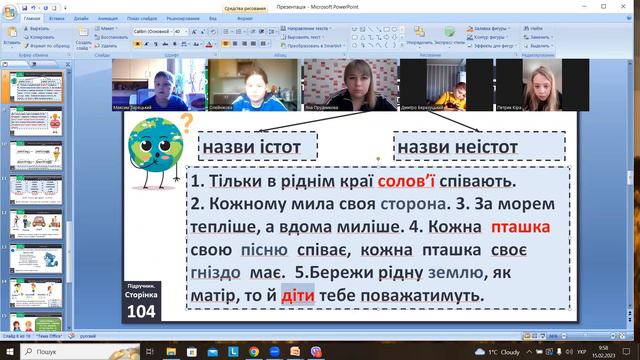Align text left in paragraph group
This screenshot has width=640, height=360.
226,44
